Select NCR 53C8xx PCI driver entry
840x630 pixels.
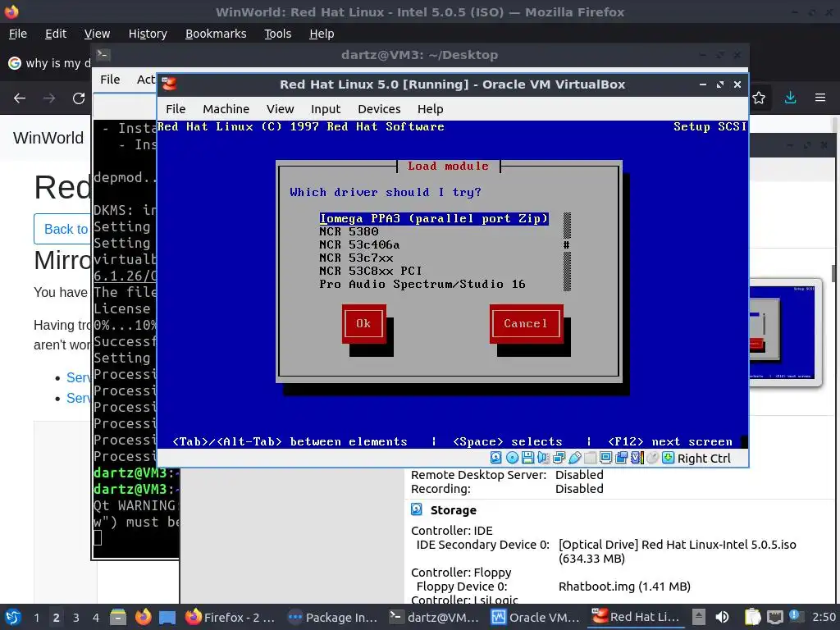(x=371, y=271)
